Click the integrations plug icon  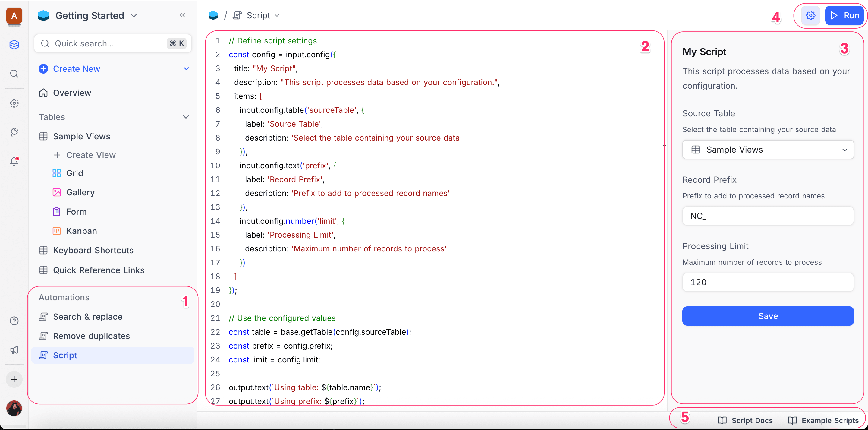(x=14, y=132)
